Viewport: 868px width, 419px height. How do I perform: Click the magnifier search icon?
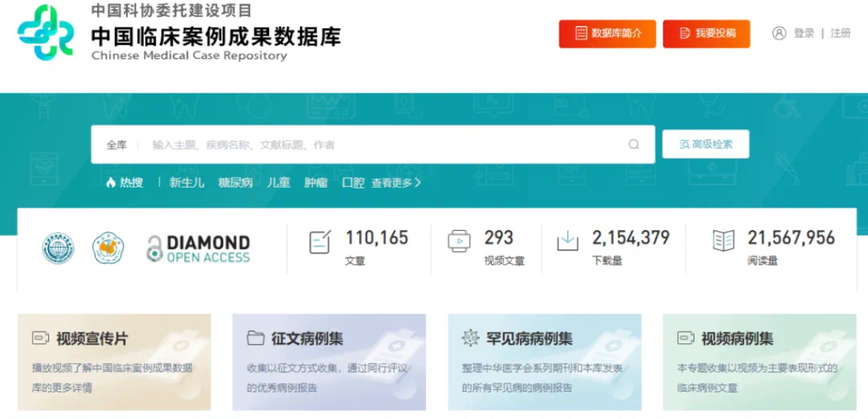point(634,145)
